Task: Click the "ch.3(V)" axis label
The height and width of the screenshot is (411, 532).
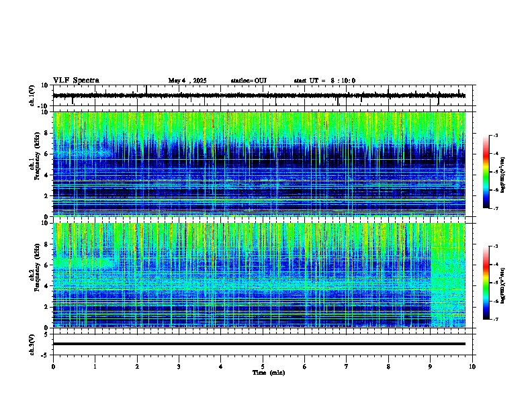Action: click(32, 345)
